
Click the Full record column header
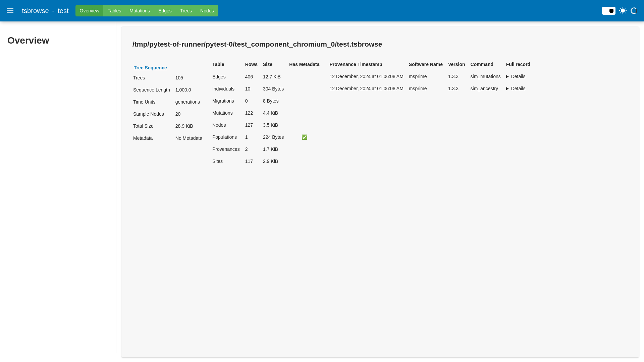click(518, 64)
